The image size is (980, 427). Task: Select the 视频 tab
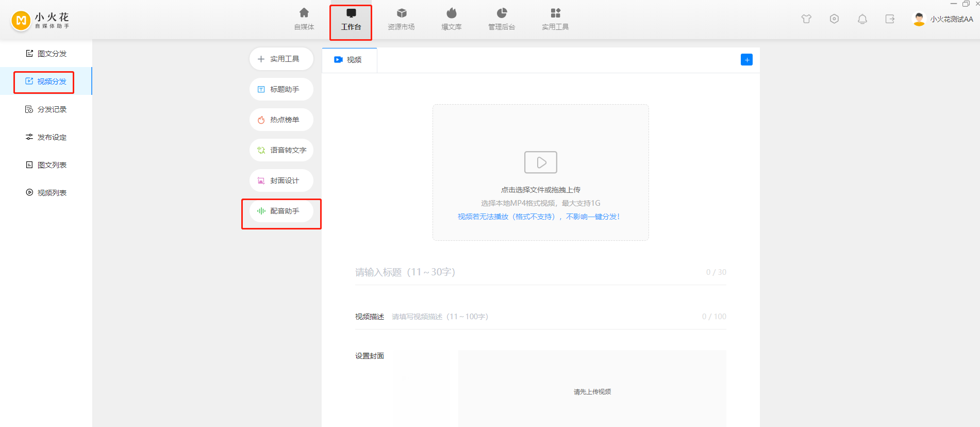(349, 60)
